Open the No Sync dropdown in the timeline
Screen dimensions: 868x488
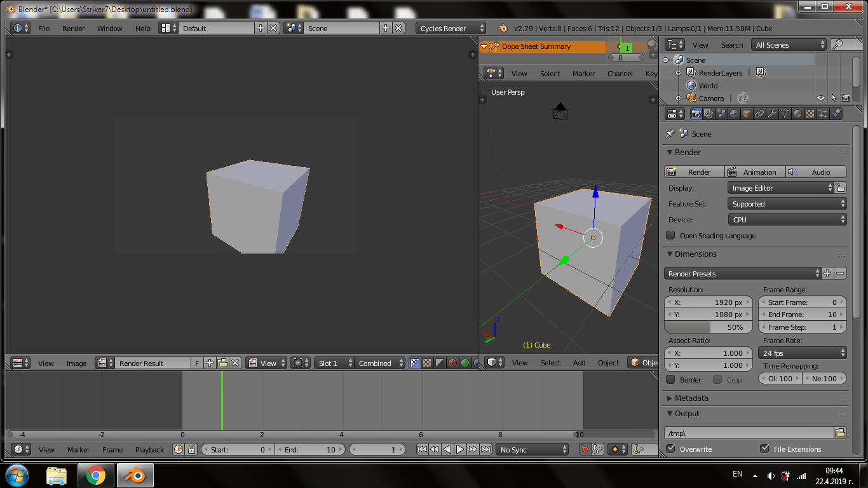pos(532,449)
